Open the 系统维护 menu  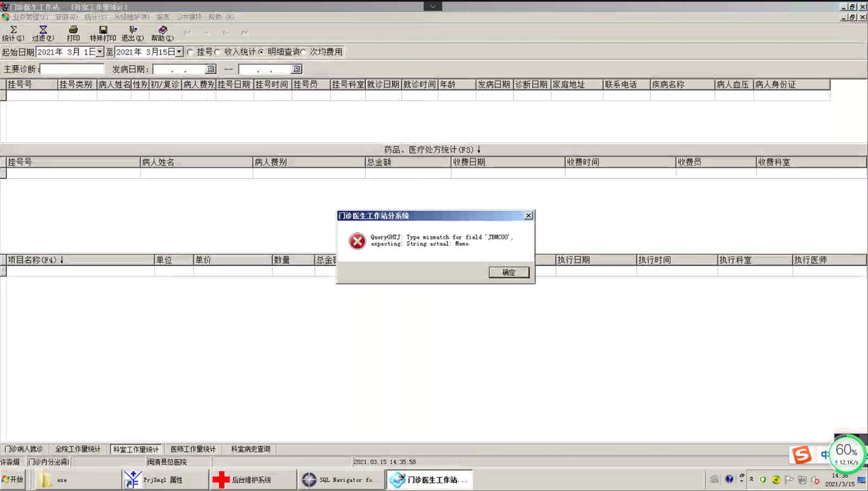pyautogui.click(x=132, y=17)
